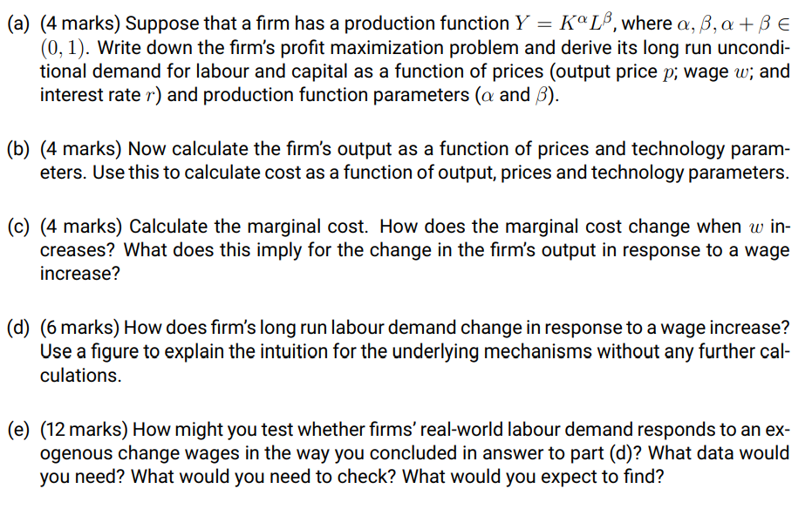Click the question label (b)
Screen dimensions: 812x516
[18, 149]
